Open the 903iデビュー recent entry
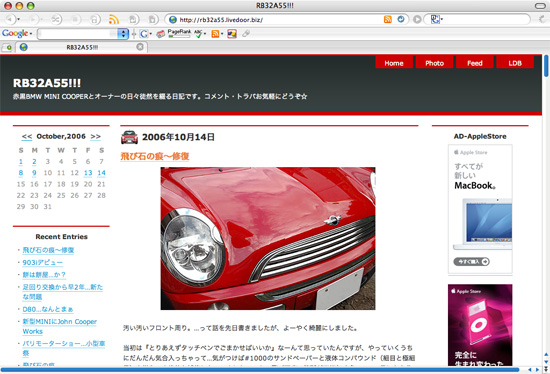 pos(42,262)
